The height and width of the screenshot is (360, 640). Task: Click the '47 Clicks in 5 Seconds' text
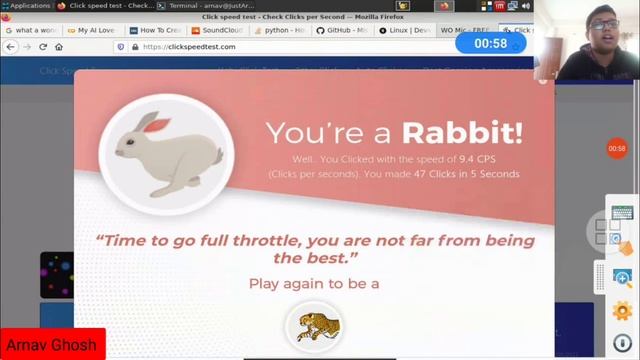pos(467,174)
